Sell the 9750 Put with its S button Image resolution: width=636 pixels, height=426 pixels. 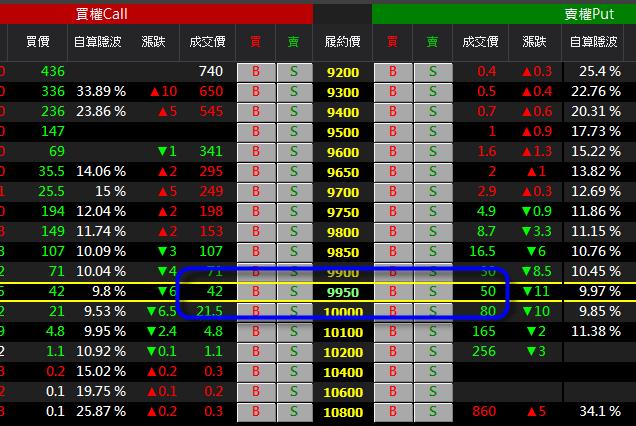coord(433,212)
